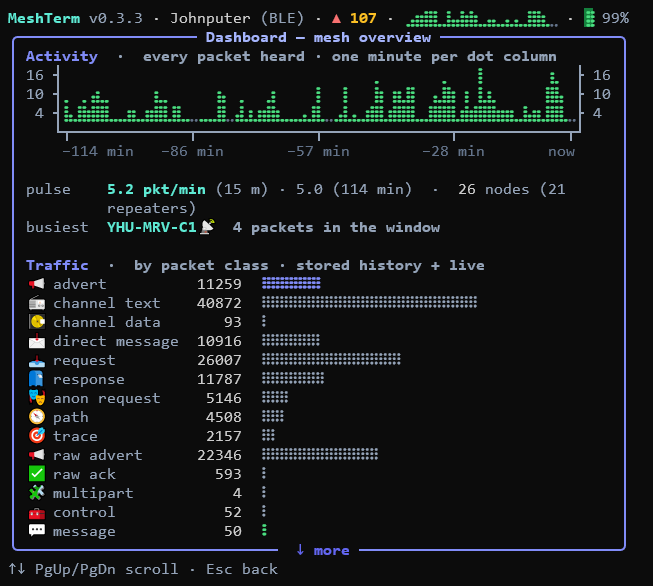This screenshot has height=586, width=653.
Task: Click the '-57 min' axis marker
Action: tap(318, 152)
